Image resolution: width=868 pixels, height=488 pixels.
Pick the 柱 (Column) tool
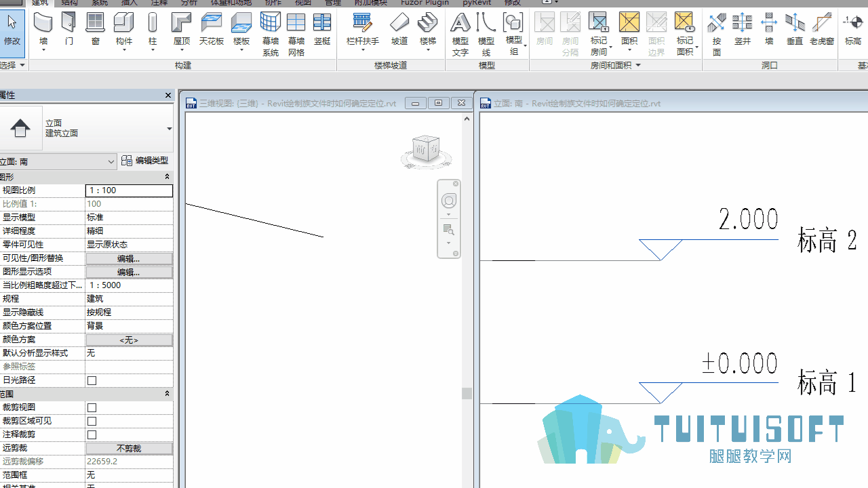click(x=153, y=31)
